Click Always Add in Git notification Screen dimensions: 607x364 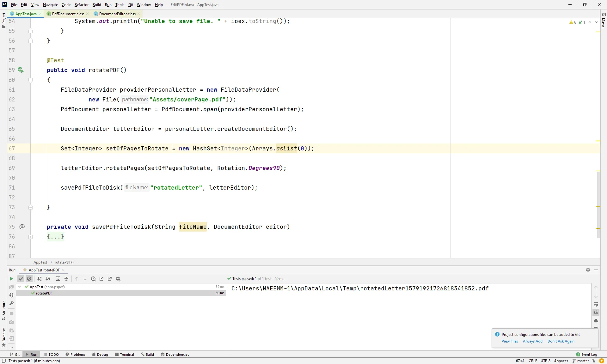(x=532, y=341)
